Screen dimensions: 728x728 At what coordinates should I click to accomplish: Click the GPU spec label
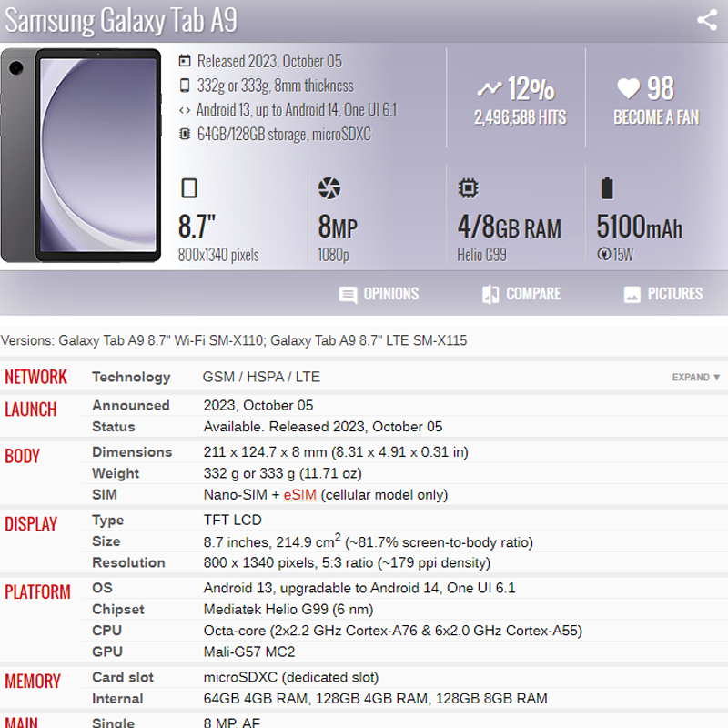coord(107,652)
